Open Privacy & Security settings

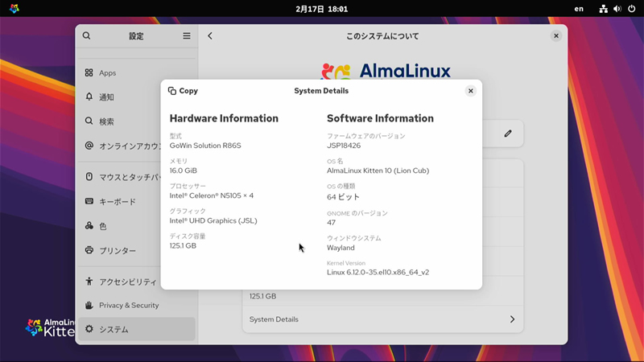click(x=129, y=306)
